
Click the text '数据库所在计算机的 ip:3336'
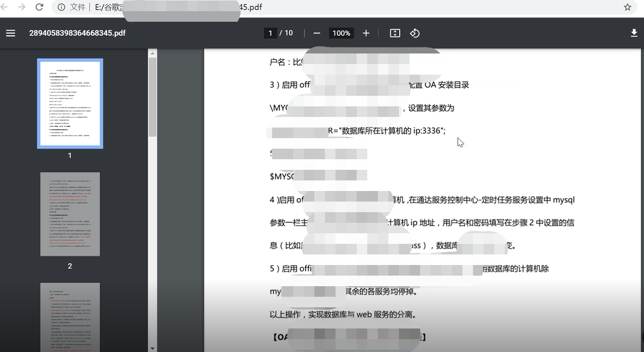click(x=392, y=130)
